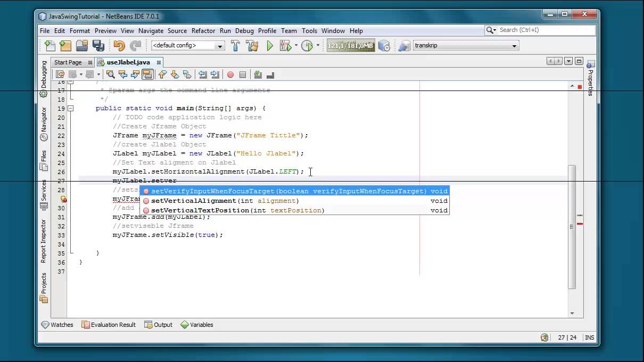Comment the selected lines
Viewport: 644px width, 362px height.
point(258,75)
